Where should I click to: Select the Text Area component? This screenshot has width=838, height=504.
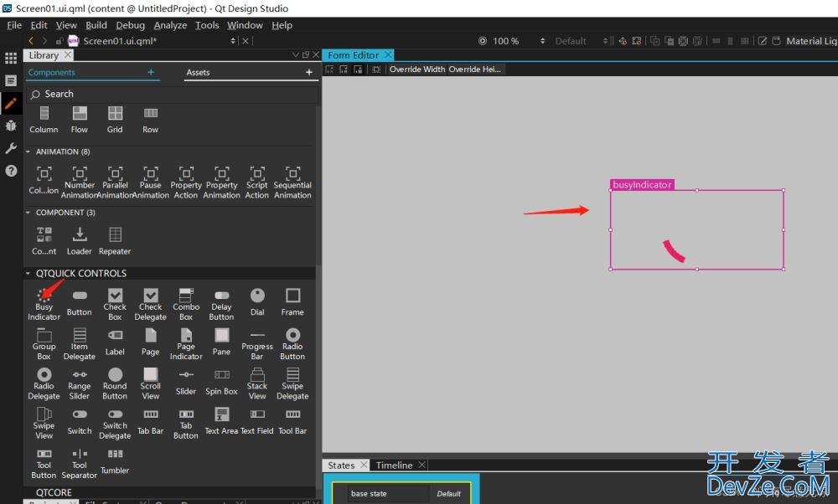[x=221, y=421]
